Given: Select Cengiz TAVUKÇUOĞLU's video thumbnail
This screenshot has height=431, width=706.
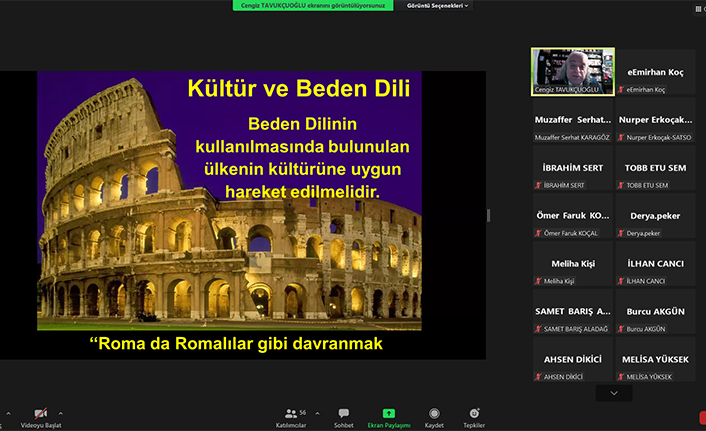Looking at the screenshot, I should (571, 72).
